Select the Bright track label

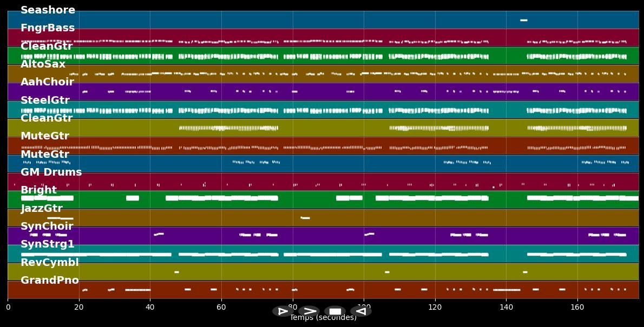(x=38, y=190)
